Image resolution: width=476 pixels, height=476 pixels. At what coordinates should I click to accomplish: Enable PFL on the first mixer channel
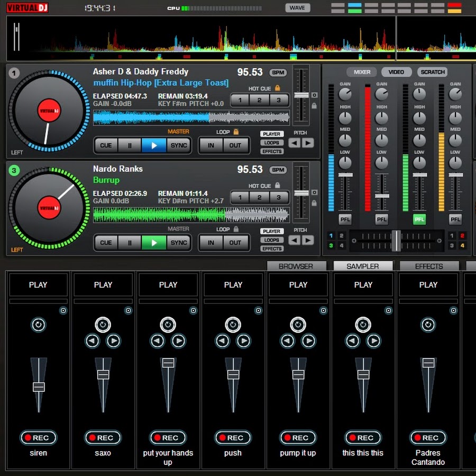coord(345,219)
